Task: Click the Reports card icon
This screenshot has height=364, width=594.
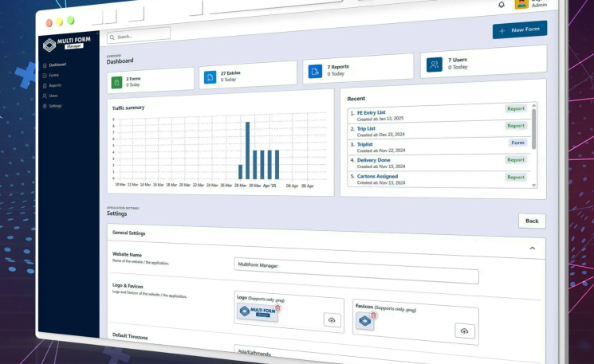Action: point(315,71)
